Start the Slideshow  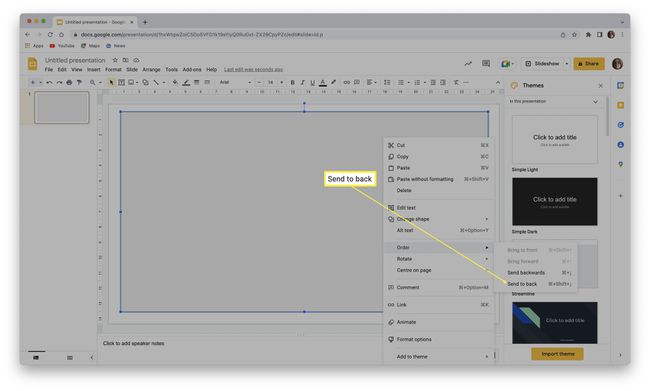543,64
